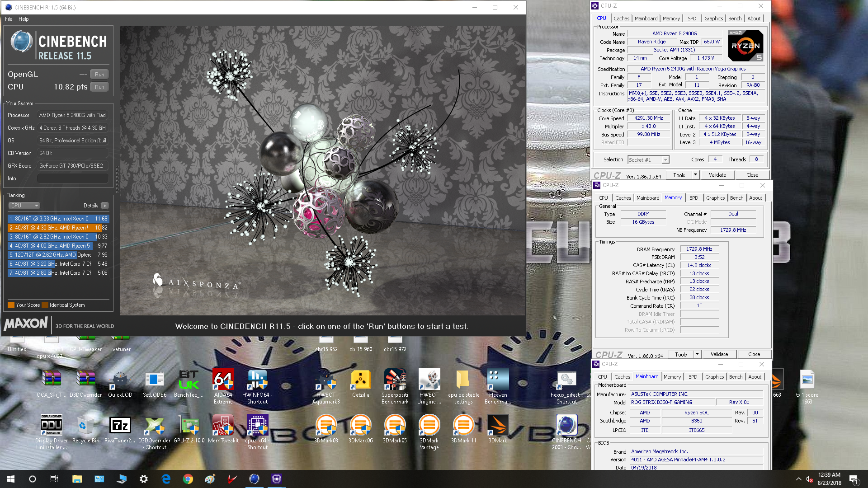
Task: Select the SetLODb6 desktop icon
Action: (x=155, y=384)
